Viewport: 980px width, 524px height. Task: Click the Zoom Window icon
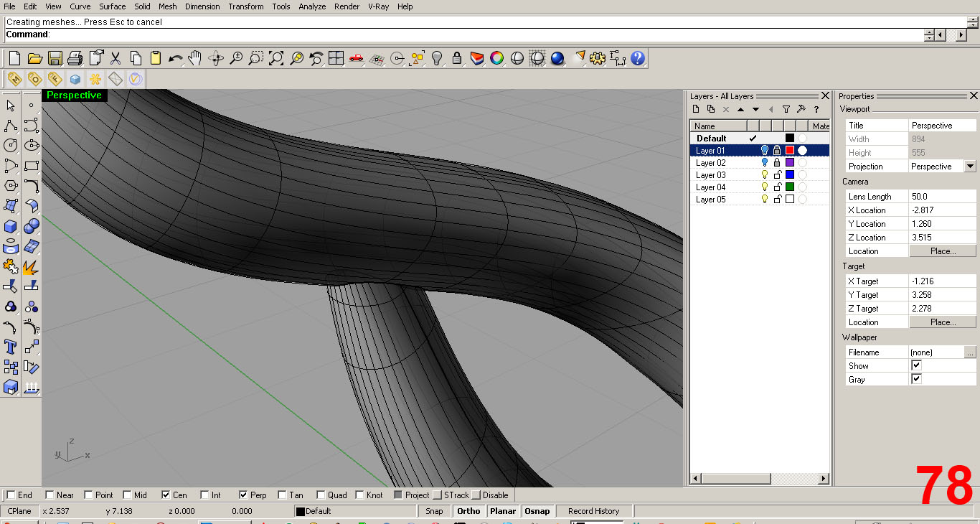point(256,58)
